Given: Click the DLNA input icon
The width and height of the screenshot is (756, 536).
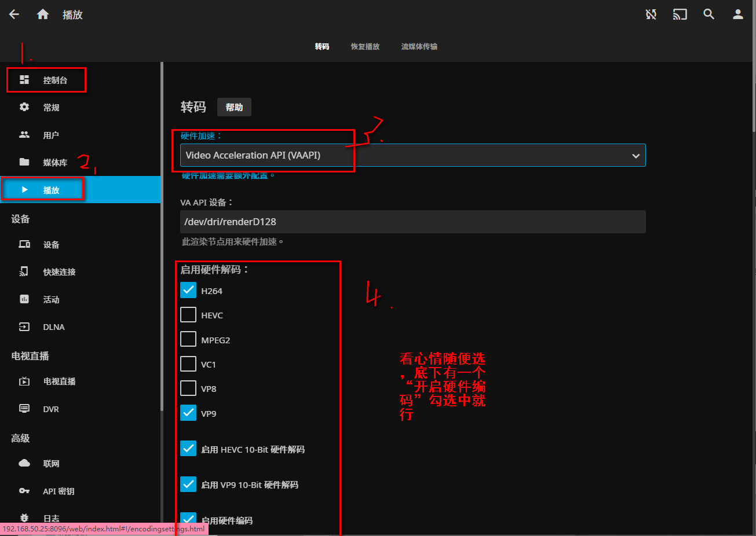Looking at the screenshot, I should click(24, 327).
